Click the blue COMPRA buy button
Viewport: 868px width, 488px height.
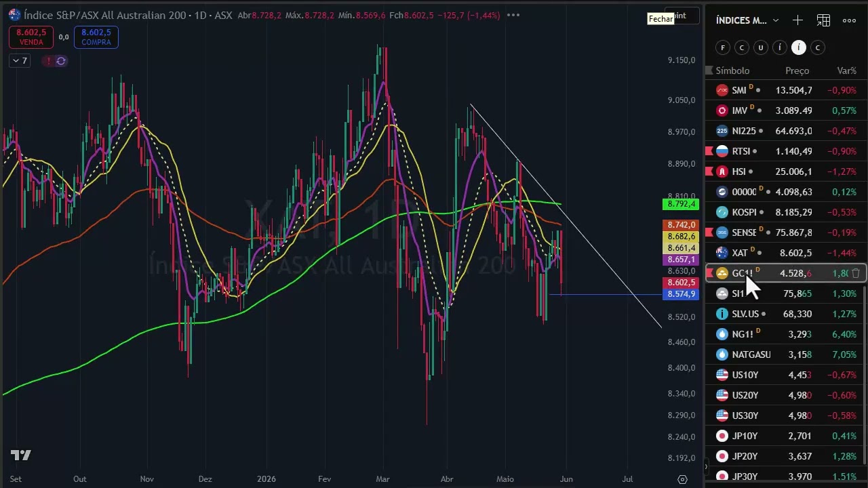[x=96, y=37]
